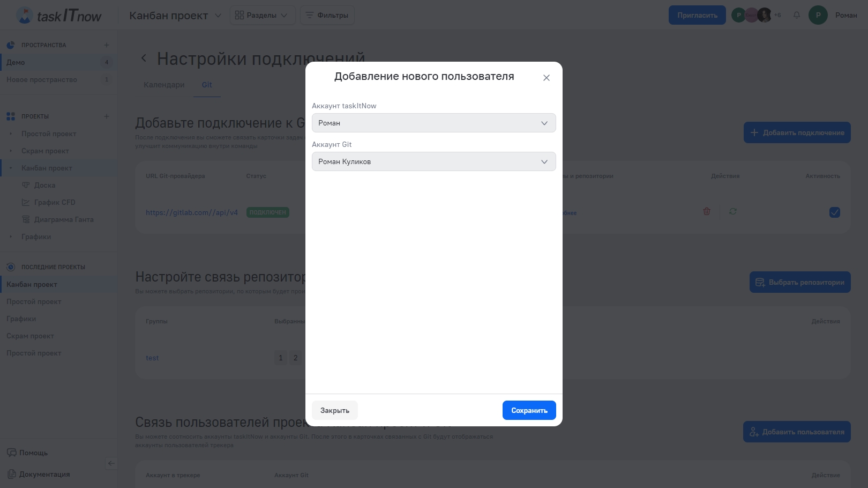Switch to the Календари tab

[x=164, y=85]
